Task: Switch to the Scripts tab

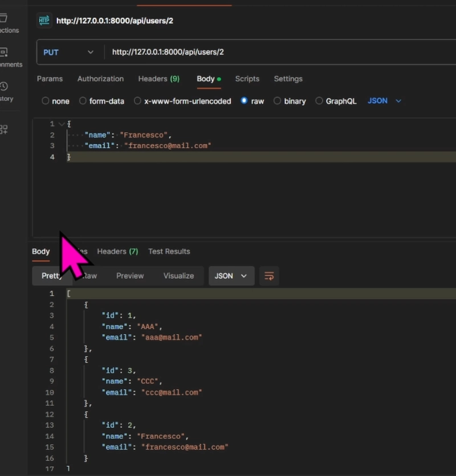Action: coord(247,79)
